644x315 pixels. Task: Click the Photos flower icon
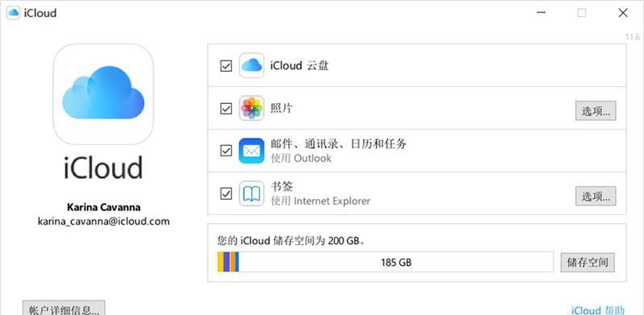click(x=251, y=108)
